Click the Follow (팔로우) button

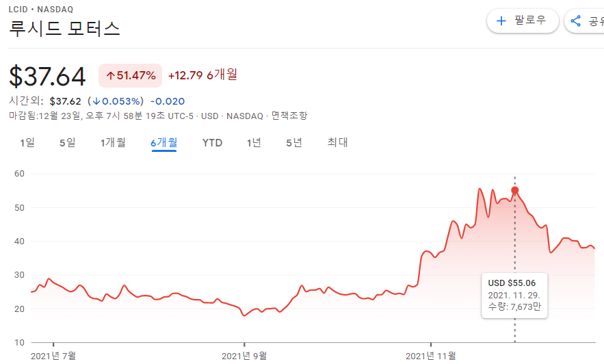click(523, 21)
